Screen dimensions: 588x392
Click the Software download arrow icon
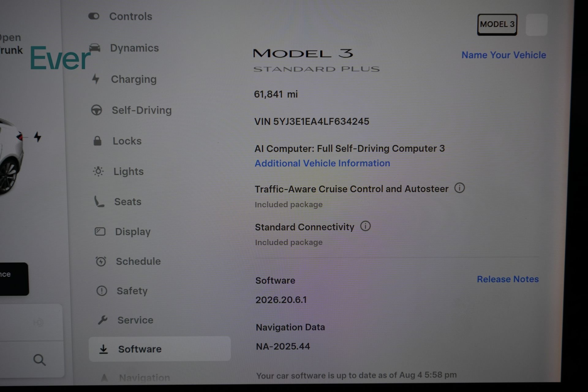(104, 349)
